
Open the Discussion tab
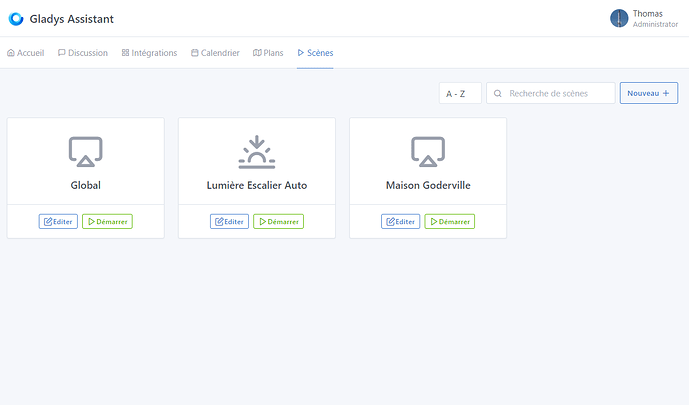tap(83, 53)
